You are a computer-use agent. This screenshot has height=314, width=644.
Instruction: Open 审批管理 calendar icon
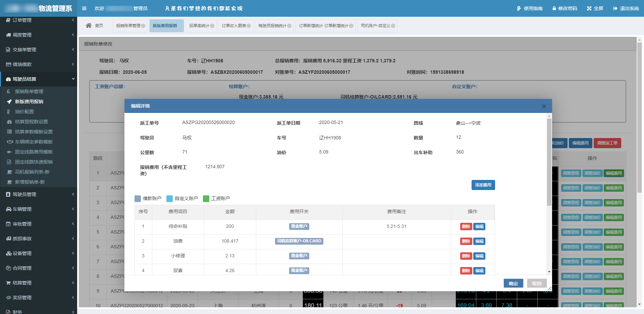tap(8, 224)
